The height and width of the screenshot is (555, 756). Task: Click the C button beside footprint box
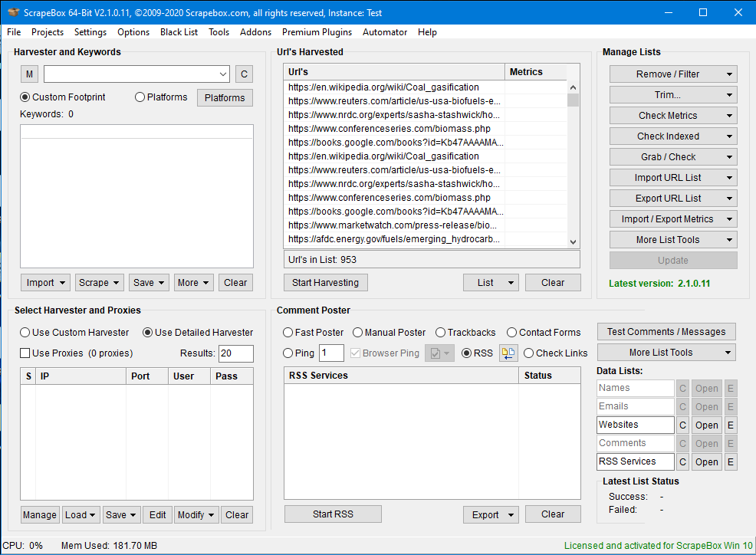pyautogui.click(x=244, y=74)
